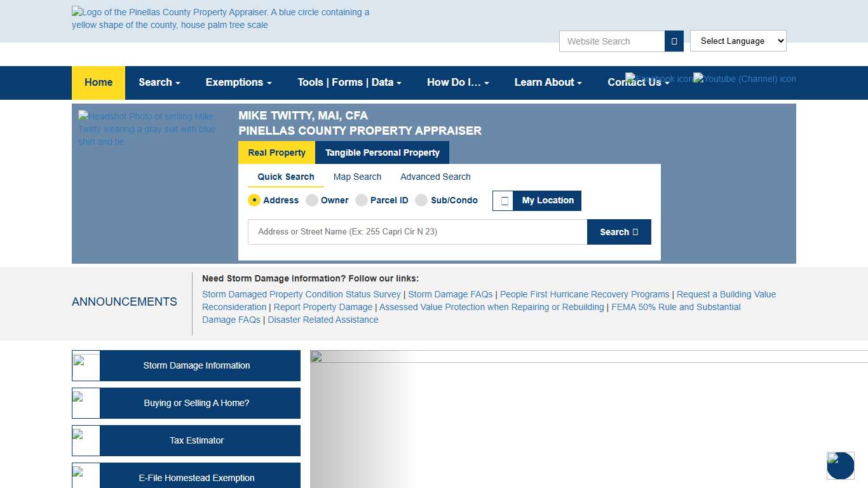The width and height of the screenshot is (868, 488).
Task: Select the Owner radio button
Action: (312, 200)
